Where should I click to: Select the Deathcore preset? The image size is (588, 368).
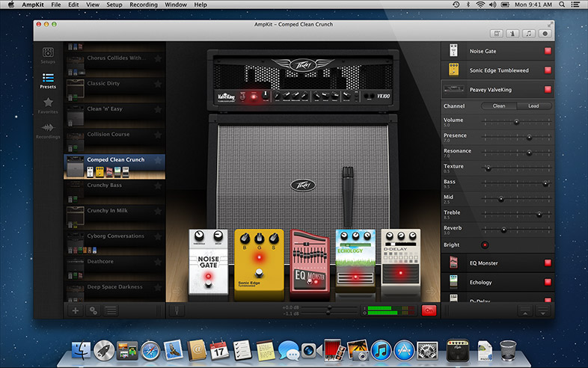point(114,268)
